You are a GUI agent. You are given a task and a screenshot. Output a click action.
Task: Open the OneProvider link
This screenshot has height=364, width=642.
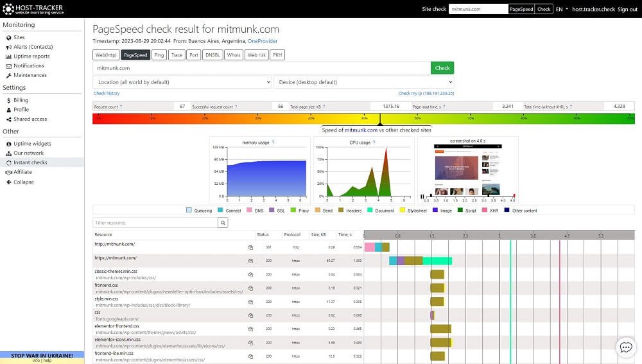pos(263,41)
